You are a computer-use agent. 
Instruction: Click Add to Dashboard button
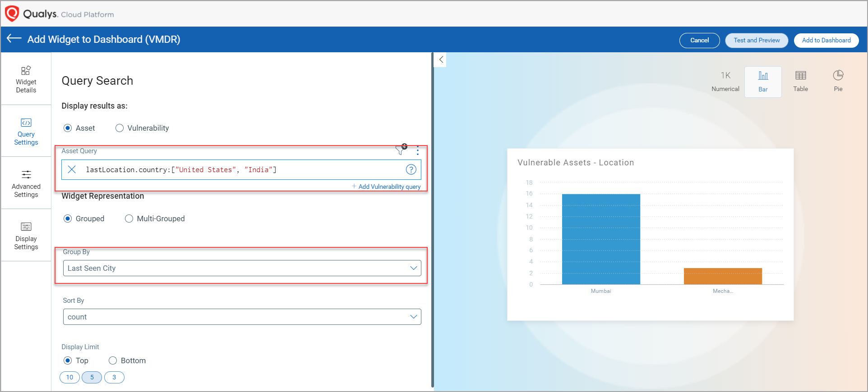[826, 40]
